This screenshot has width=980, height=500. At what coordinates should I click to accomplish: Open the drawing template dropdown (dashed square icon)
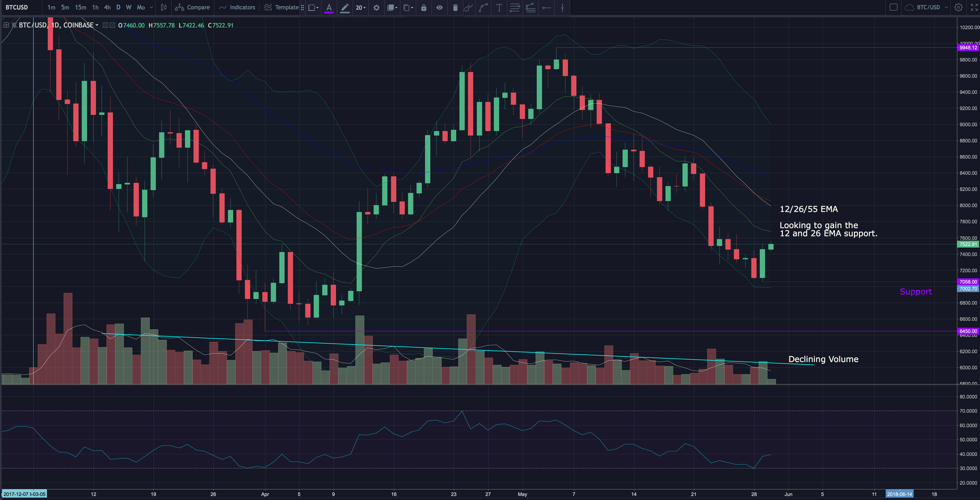click(313, 7)
